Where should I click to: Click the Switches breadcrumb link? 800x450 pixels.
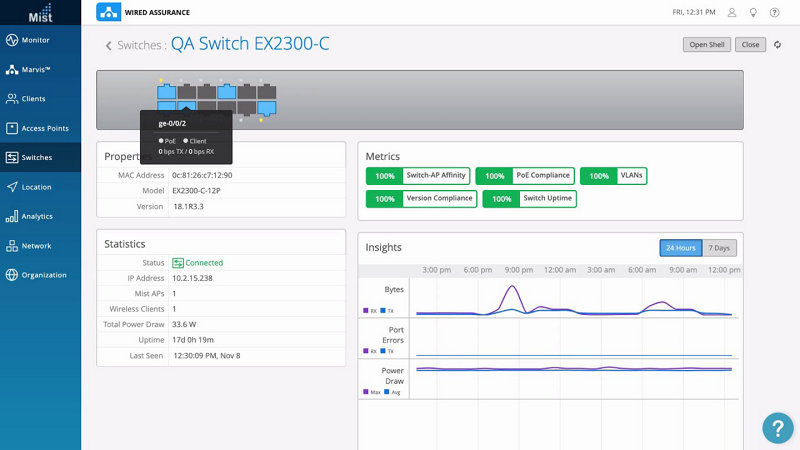point(139,45)
